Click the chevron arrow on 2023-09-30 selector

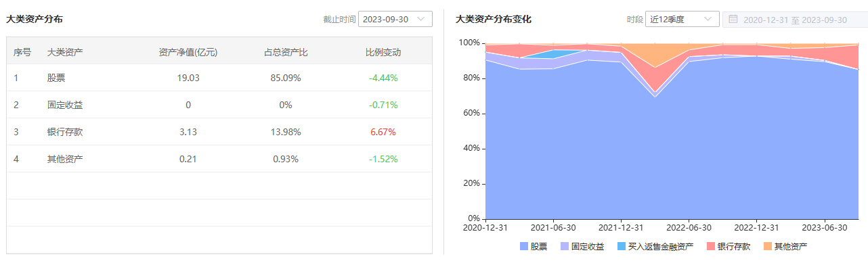[x=422, y=19]
